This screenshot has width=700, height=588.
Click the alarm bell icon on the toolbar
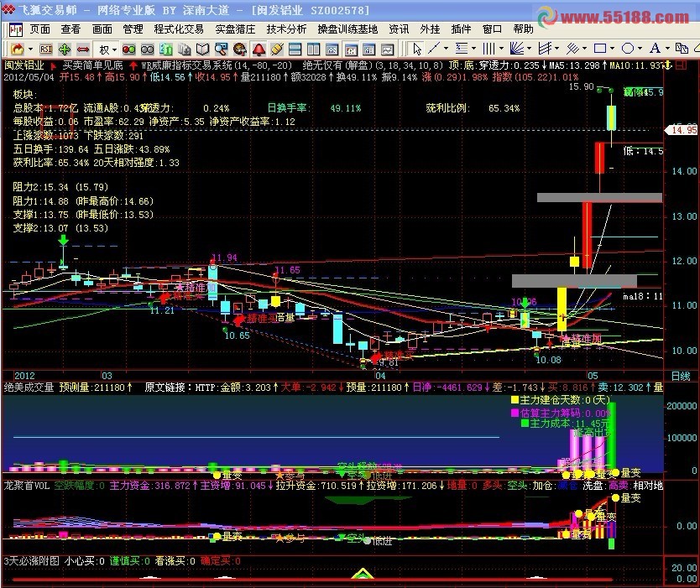pyautogui.click(x=259, y=51)
